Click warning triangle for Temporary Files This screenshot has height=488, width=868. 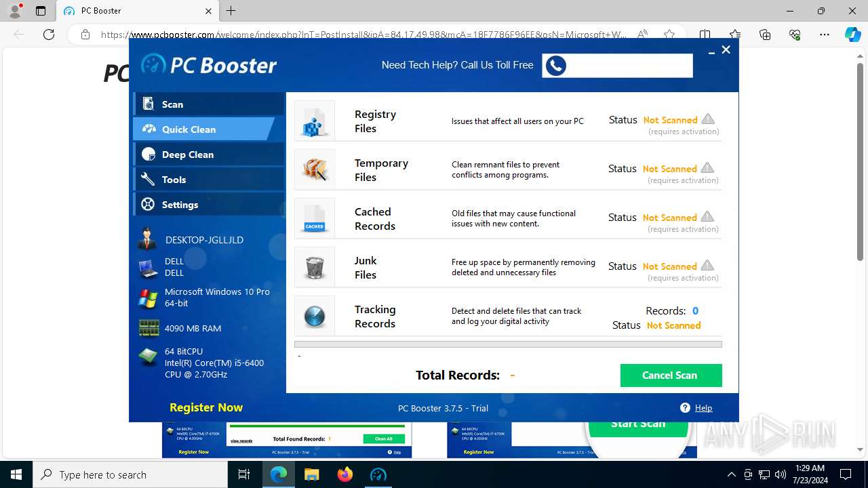[x=707, y=168]
